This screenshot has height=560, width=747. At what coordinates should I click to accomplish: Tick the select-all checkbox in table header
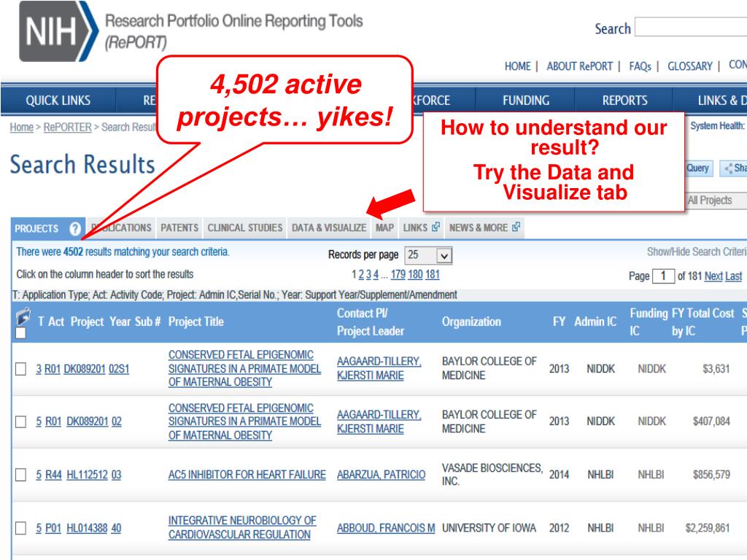(x=20, y=332)
